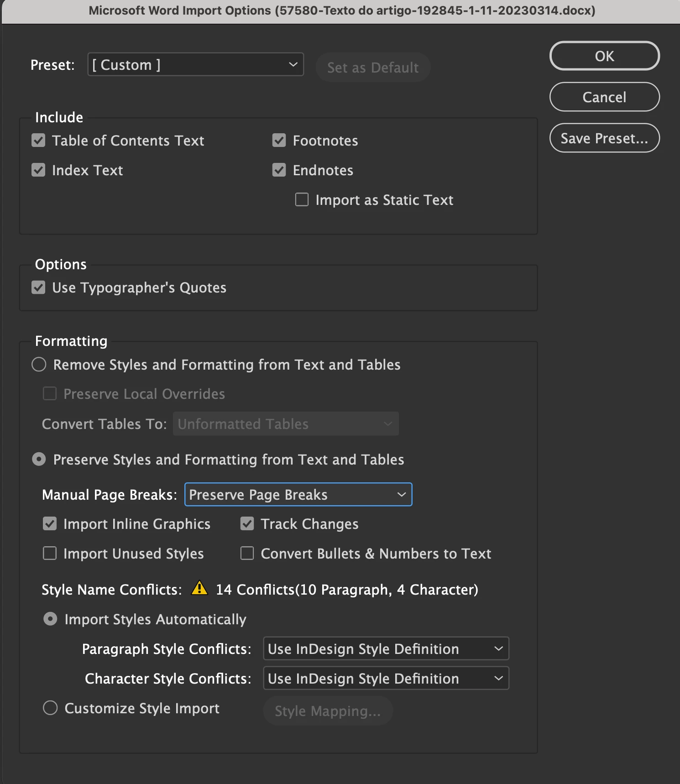This screenshot has width=680, height=784.
Task: Toggle the Index Text checkbox
Action: tap(38, 170)
